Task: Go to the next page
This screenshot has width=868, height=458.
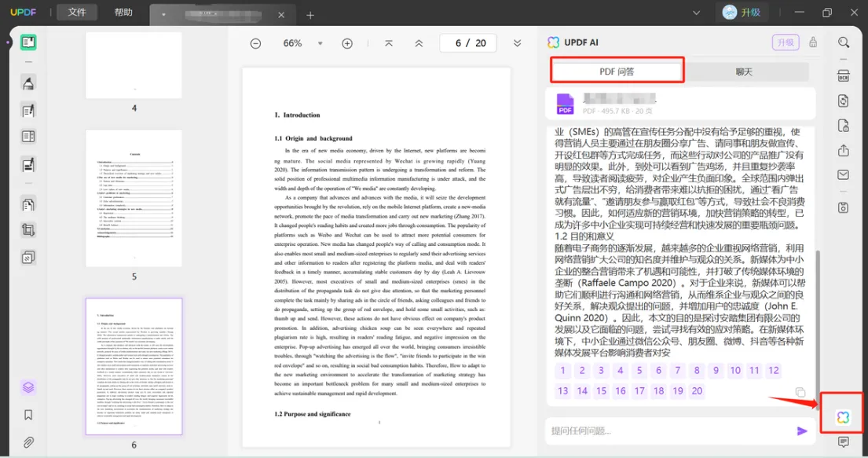Action: 517,43
